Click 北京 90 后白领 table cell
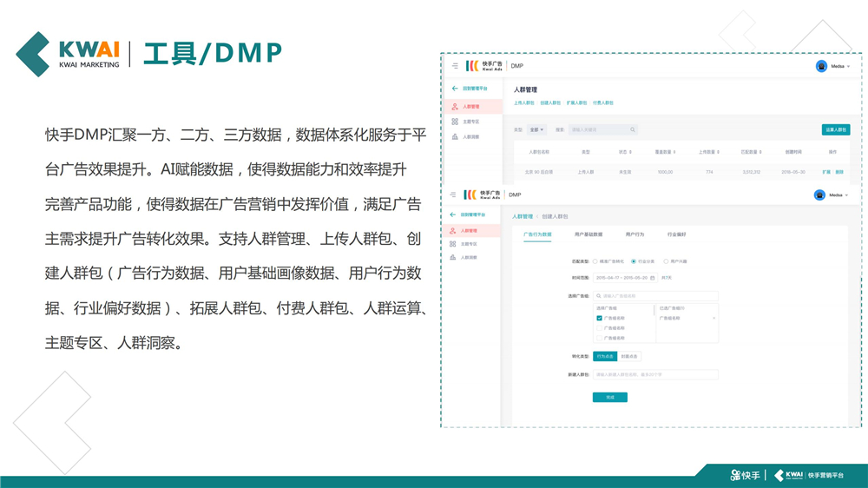The image size is (868, 488). 539,172
